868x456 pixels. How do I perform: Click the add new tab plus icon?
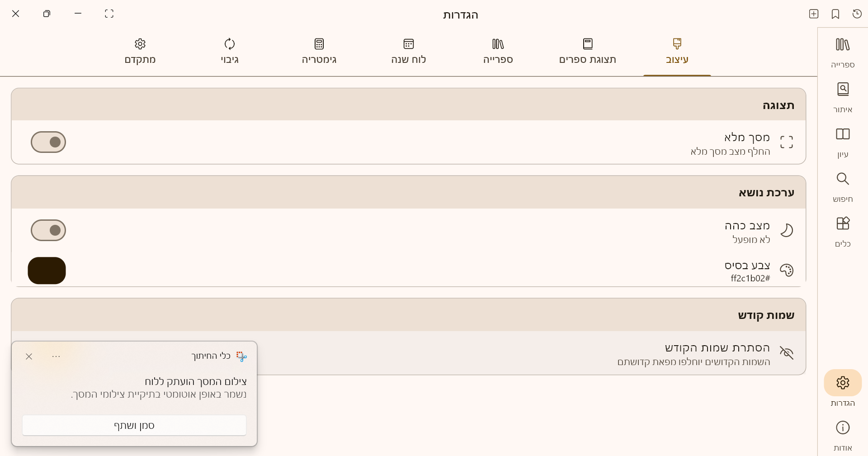click(813, 14)
